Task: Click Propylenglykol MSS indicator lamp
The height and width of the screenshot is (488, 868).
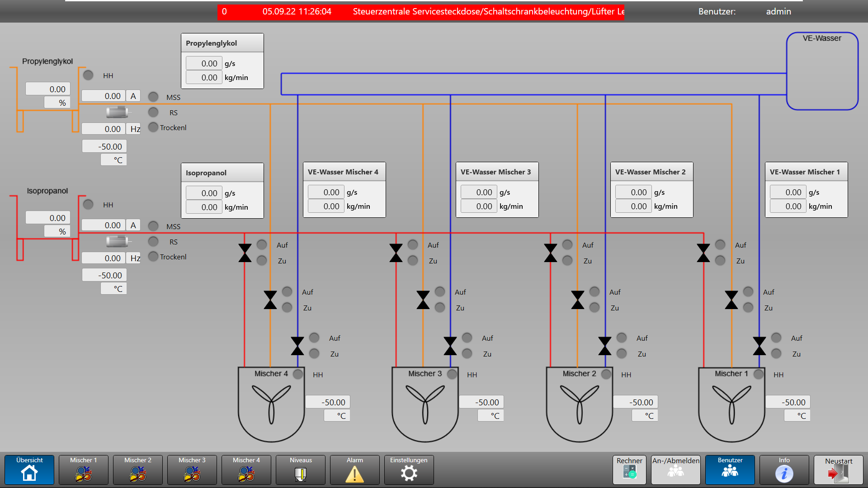Action: pos(153,97)
